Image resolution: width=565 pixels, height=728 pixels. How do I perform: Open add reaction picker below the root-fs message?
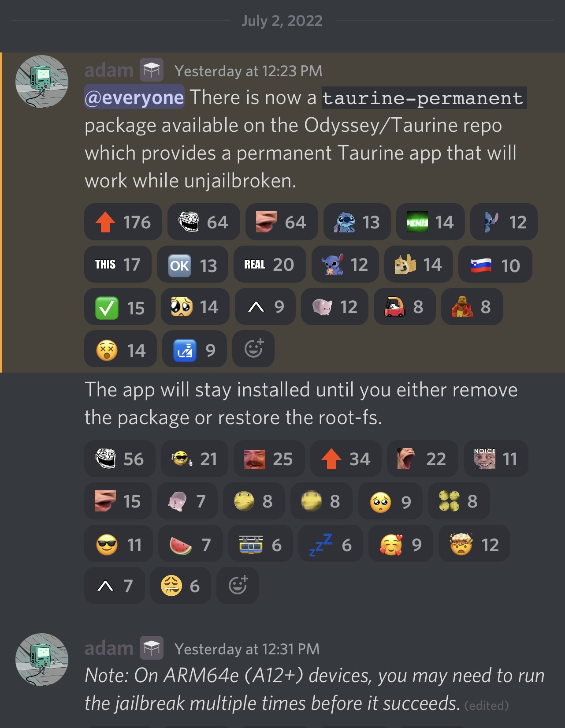click(x=238, y=585)
